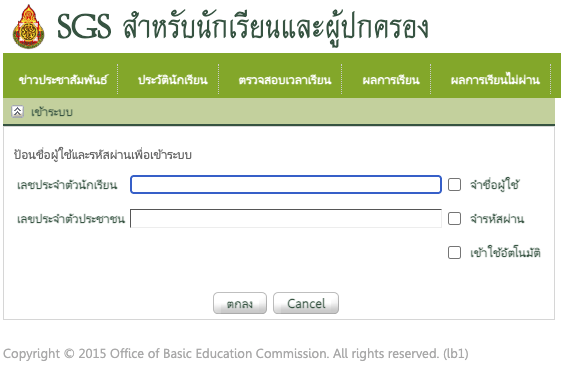This screenshot has width=561, height=370.
Task: Collapse the เข้าระบบ panel with the chevron icon
Action: point(17,112)
